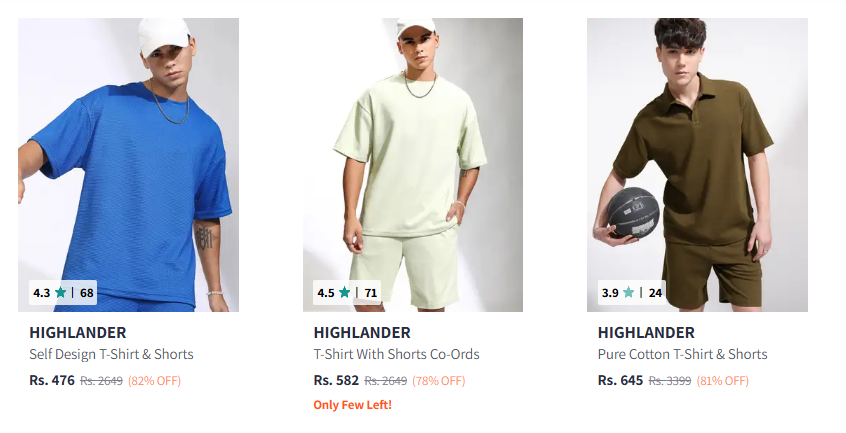Click the Rs. 582 price
846x433 pixels.
[336, 380]
